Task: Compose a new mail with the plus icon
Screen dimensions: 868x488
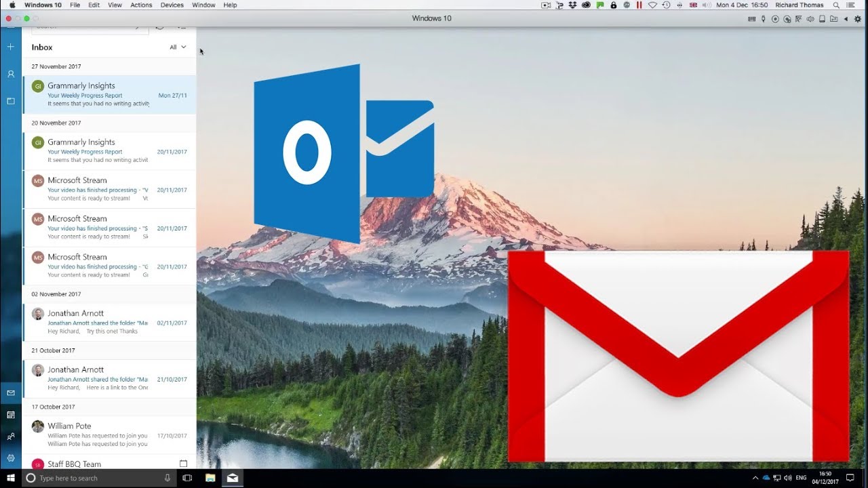Action: pos(10,47)
